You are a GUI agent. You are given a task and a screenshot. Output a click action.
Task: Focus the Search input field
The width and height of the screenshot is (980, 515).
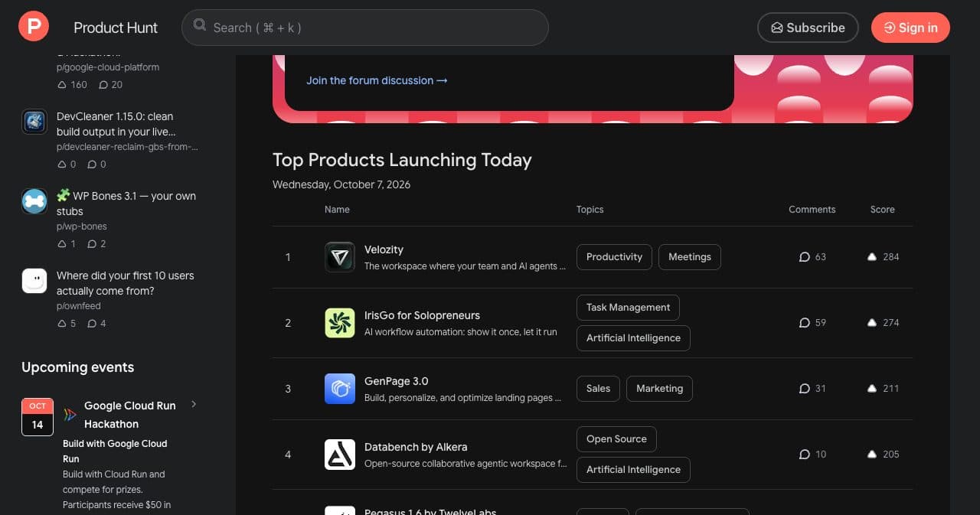coord(365,28)
